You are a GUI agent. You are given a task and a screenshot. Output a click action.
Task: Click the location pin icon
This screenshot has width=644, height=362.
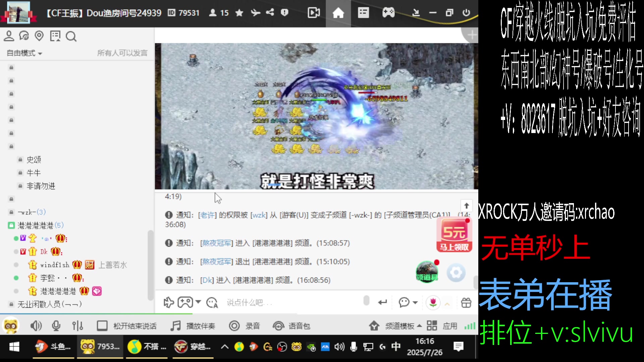39,36
